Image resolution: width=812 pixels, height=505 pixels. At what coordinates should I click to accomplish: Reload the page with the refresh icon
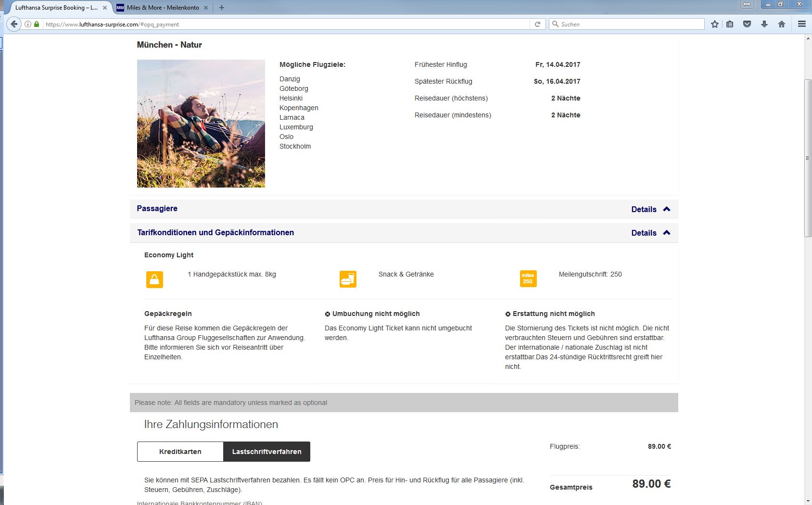537,24
